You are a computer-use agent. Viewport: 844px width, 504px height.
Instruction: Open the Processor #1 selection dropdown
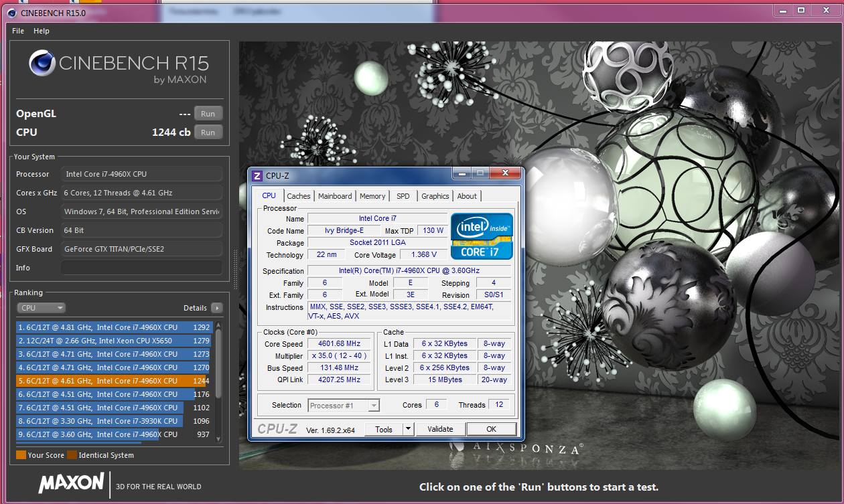point(344,405)
